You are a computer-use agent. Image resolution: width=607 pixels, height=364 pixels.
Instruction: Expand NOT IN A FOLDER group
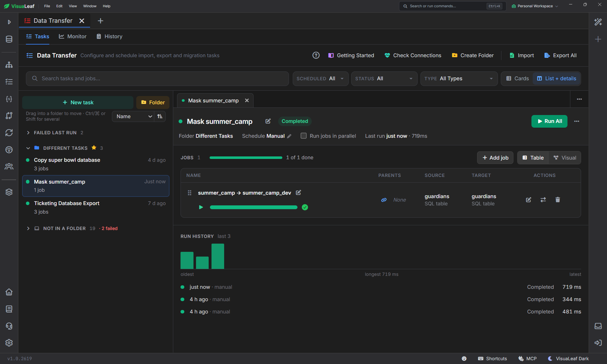click(28, 228)
